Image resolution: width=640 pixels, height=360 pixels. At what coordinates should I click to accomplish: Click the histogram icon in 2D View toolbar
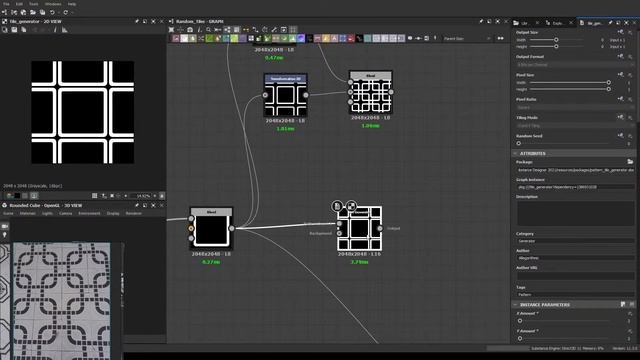[64, 30]
